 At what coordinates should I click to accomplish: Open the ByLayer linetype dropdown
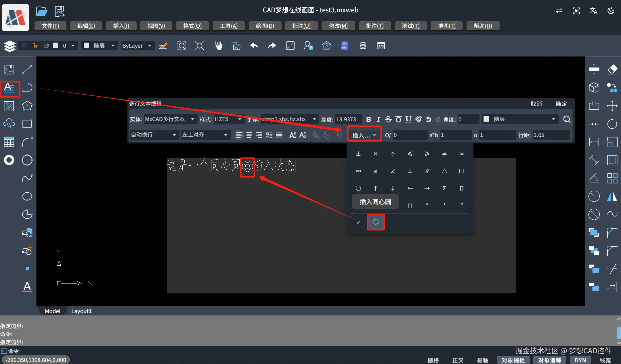coord(137,46)
